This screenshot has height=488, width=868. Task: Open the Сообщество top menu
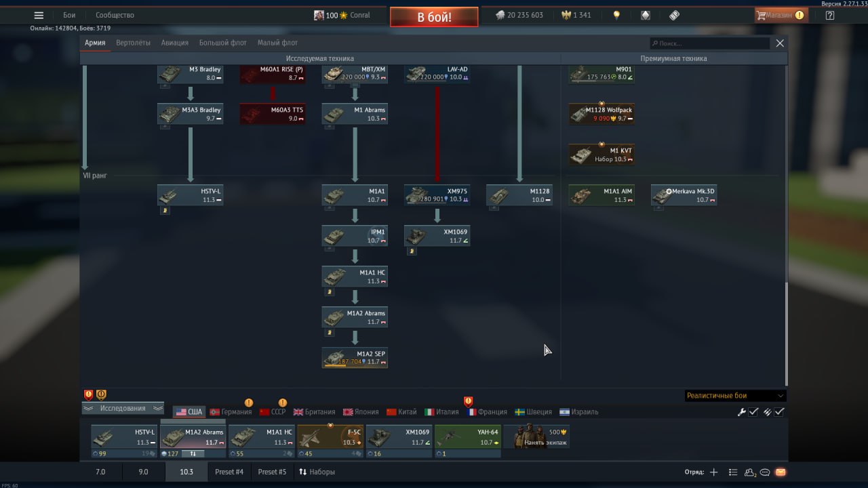click(115, 15)
